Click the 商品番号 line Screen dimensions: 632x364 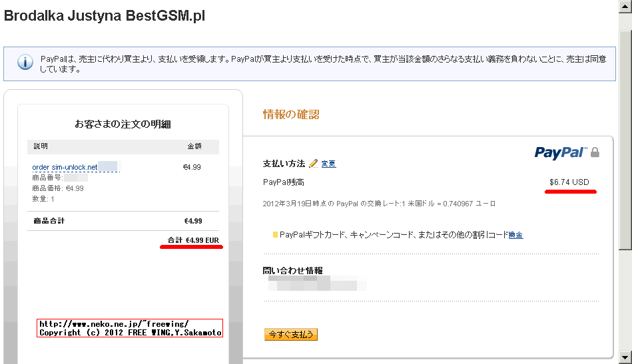(x=60, y=178)
